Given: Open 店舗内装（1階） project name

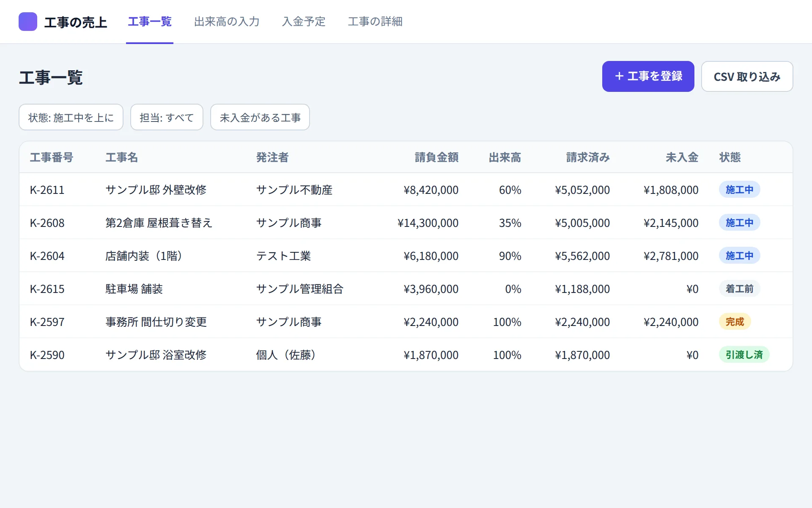Looking at the screenshot, I should click(x=144, y=256).
